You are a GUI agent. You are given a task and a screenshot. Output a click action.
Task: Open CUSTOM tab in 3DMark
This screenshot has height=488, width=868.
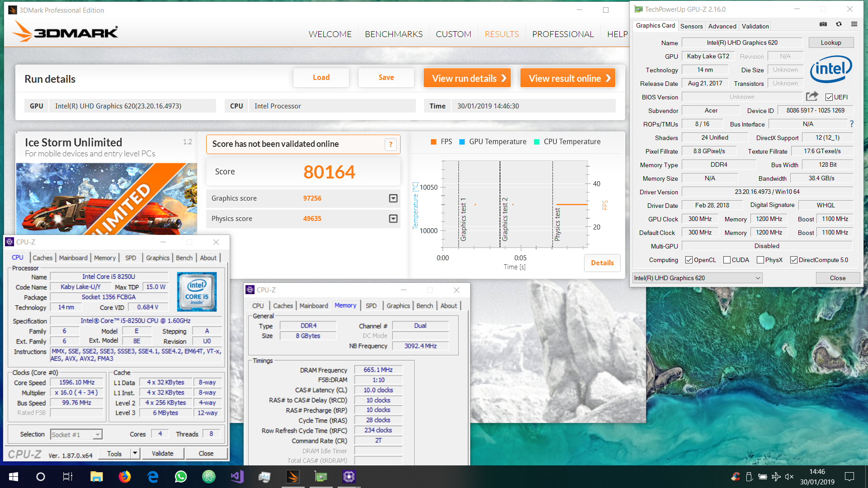point(453,34)
